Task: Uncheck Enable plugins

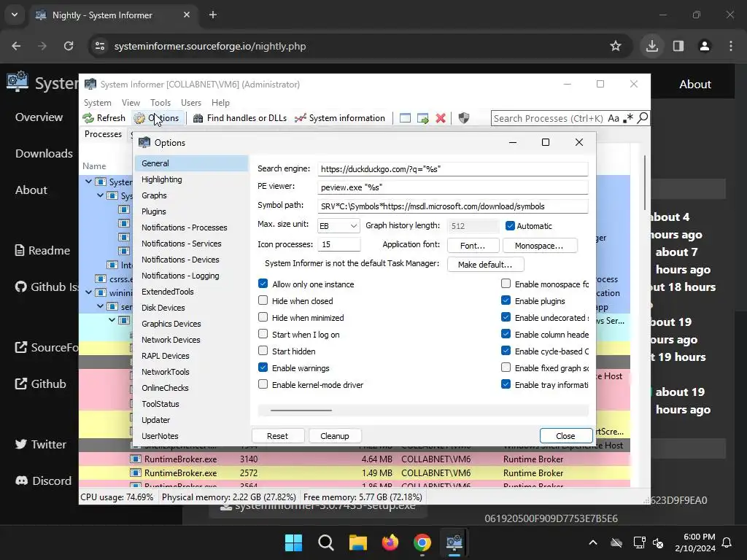Action: pos(506,300)
